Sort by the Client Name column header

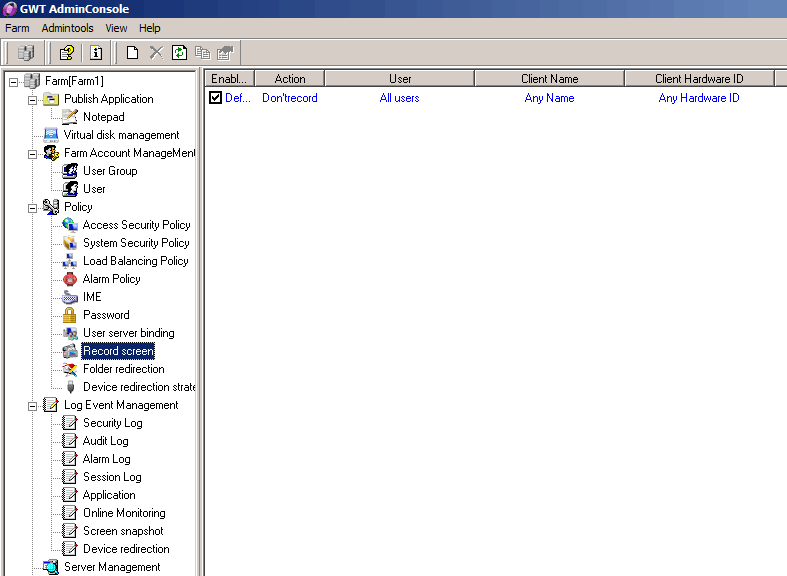click(549, 78)
